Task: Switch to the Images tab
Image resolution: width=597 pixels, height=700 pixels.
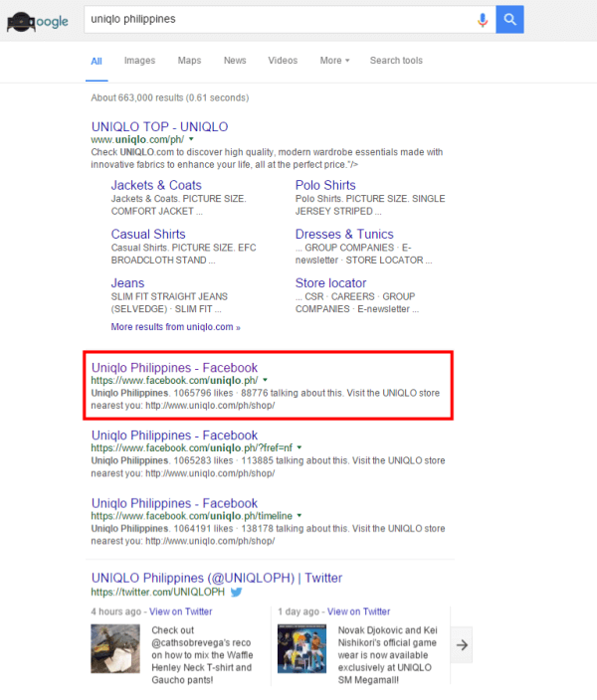Action: pos(139,61)
